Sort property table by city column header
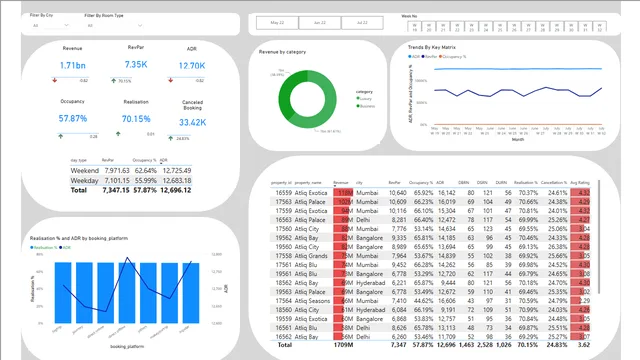Image resolution: width=640 pixels, height=360 pixels. (359, 183)
